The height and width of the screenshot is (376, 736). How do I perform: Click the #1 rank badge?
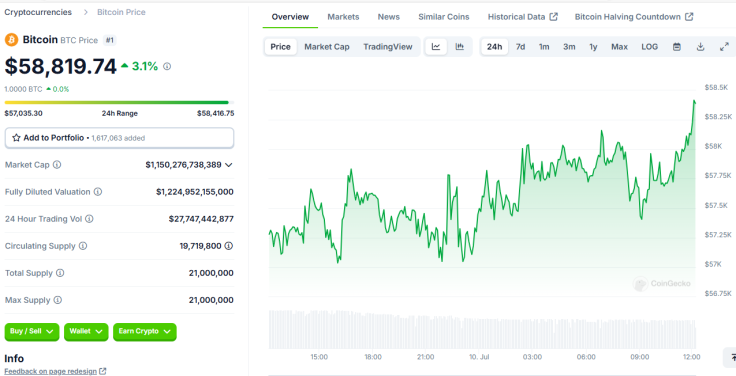tap(109, 40)
